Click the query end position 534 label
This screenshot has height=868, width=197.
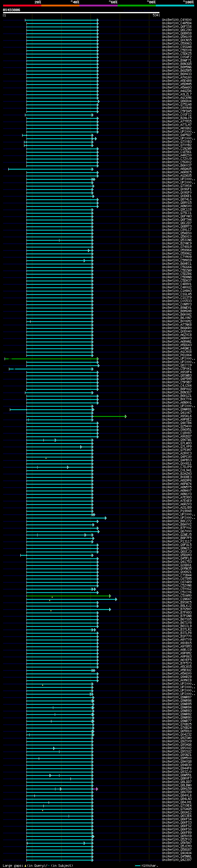coord(155,15)
